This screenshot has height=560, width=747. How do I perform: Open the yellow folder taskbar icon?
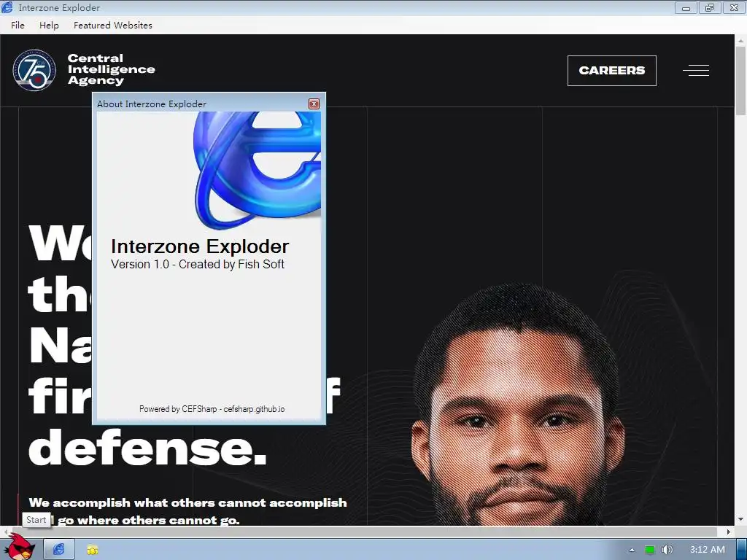[x=93, y=550]
